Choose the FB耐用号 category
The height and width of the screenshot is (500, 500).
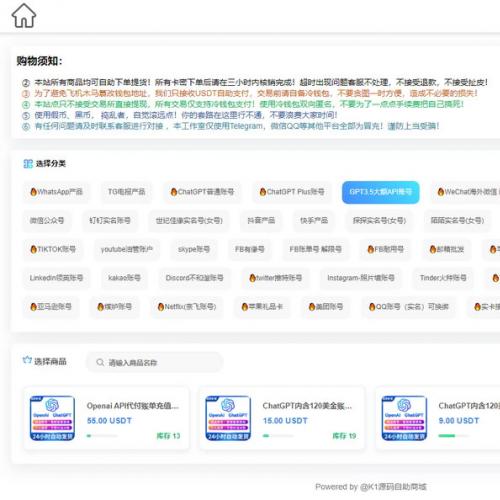[x=385, y=249]
